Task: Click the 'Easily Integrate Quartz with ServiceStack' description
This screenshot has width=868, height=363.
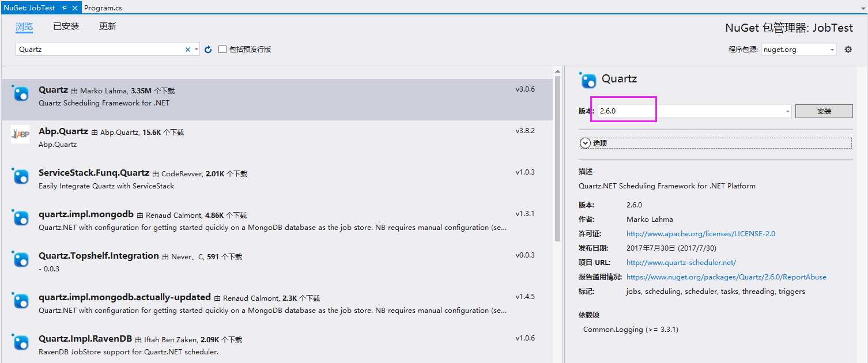Action: coord(106,186)
